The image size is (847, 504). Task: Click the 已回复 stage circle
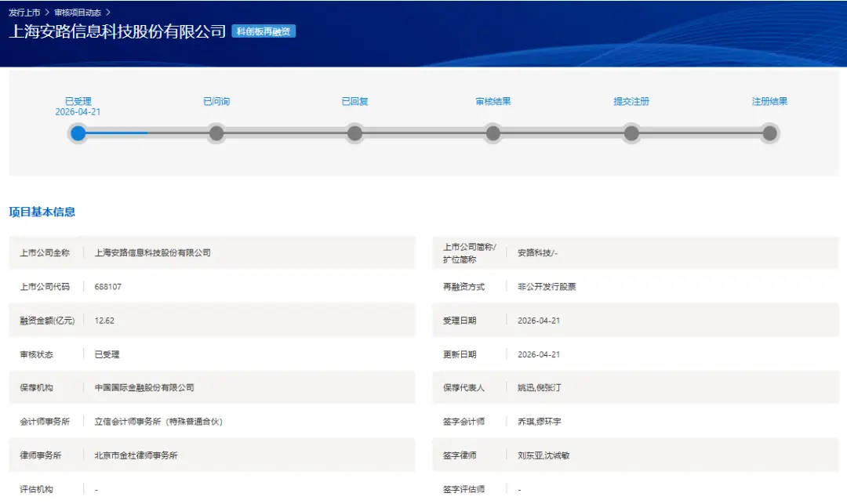point(354,133)
